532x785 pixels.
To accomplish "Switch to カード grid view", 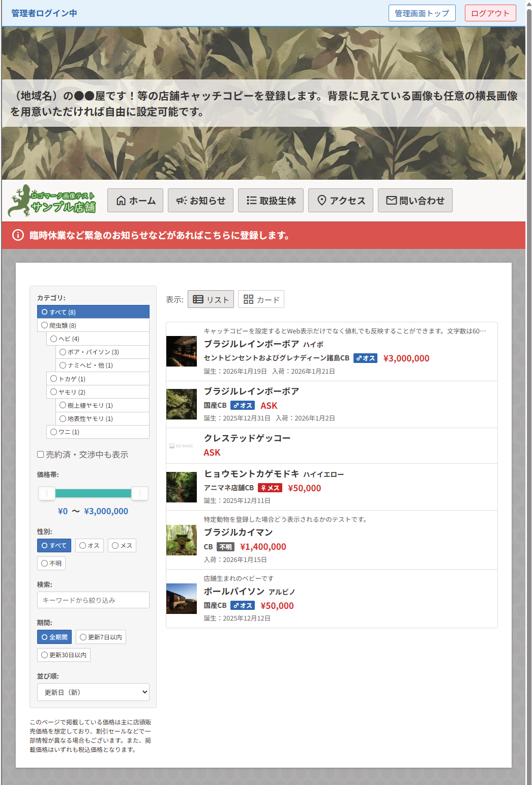I will 261,299.
